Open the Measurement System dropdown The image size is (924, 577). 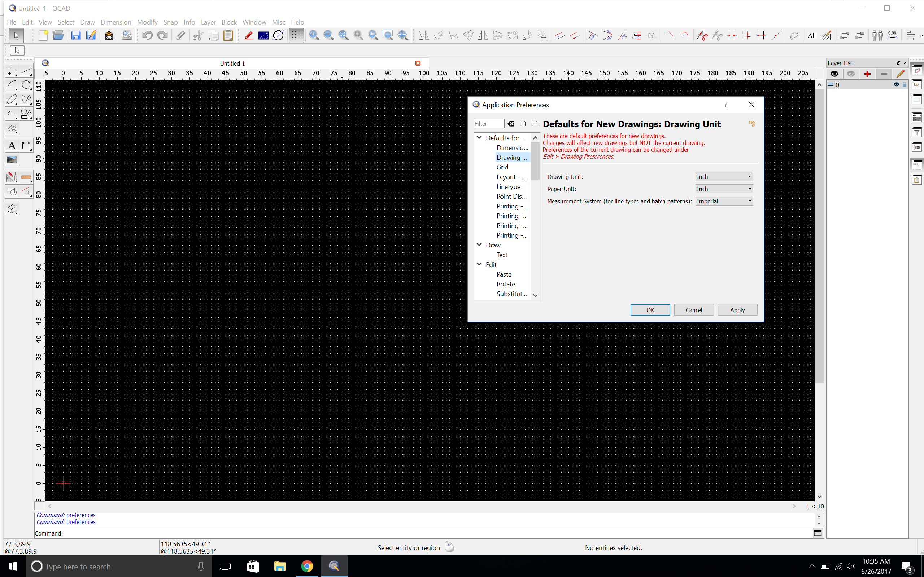pos(724,201)
